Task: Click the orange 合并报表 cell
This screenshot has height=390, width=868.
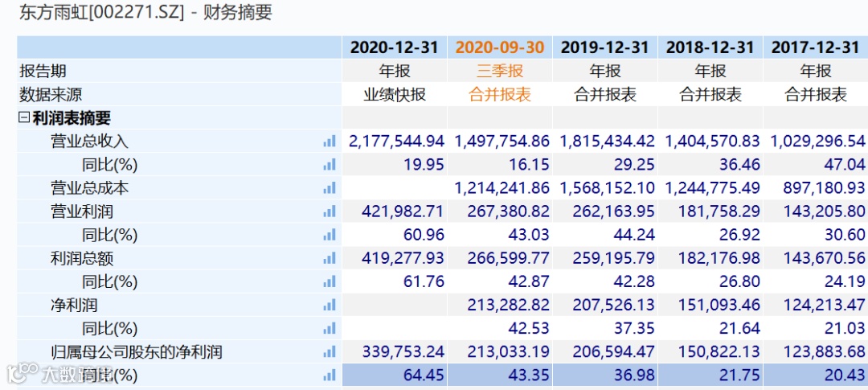Action: pyautogui.click(x=500, y=94)
